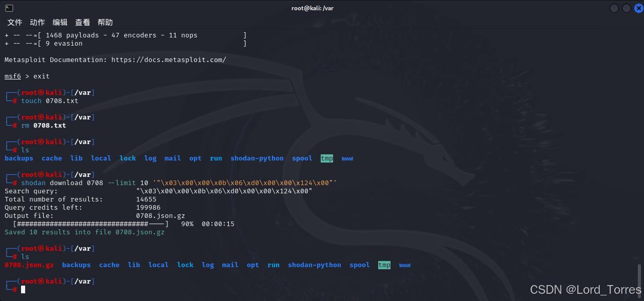This screenshot has height=301, width=644.
Task: Click the msf6 exit prompt line
Action: 26,76
